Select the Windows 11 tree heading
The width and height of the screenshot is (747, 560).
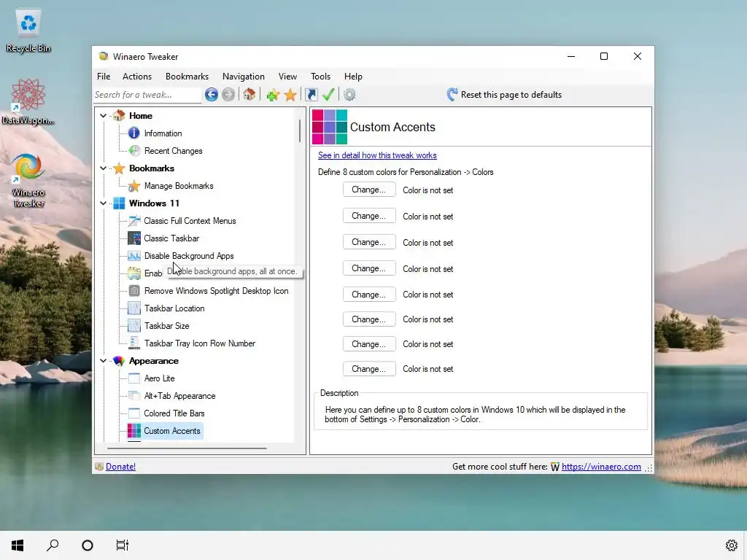pyautogui.click(x=154, y=203)
